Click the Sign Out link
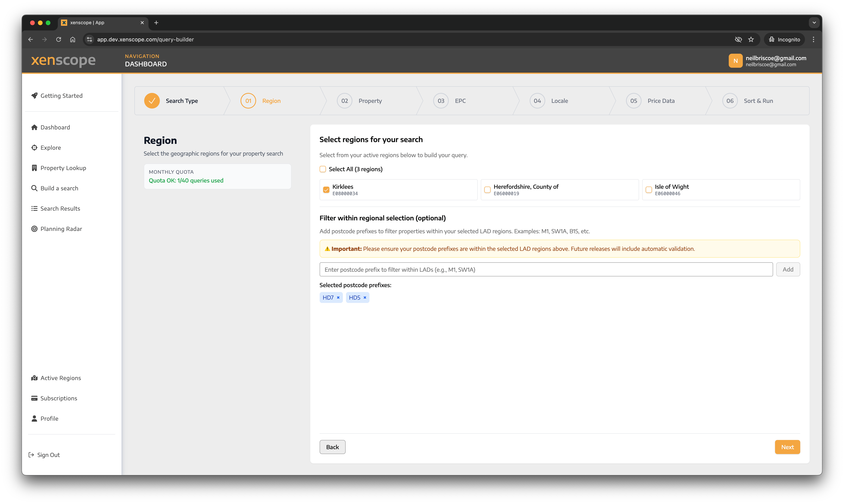Viewport: 844px width, 504px height. tap(48, 455)
